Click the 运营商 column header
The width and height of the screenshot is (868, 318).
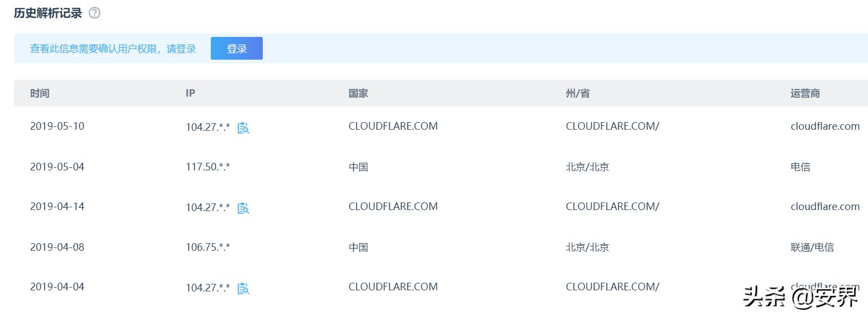(x=805, y=93)
